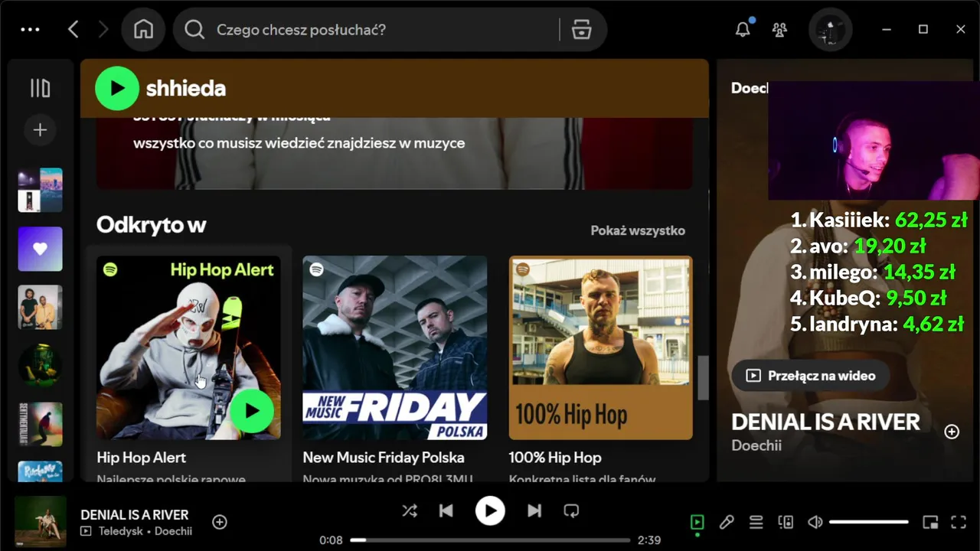980x551 pixels.
Task: Click 'Doechii' artist in right panel
Action: pos(756,445)
